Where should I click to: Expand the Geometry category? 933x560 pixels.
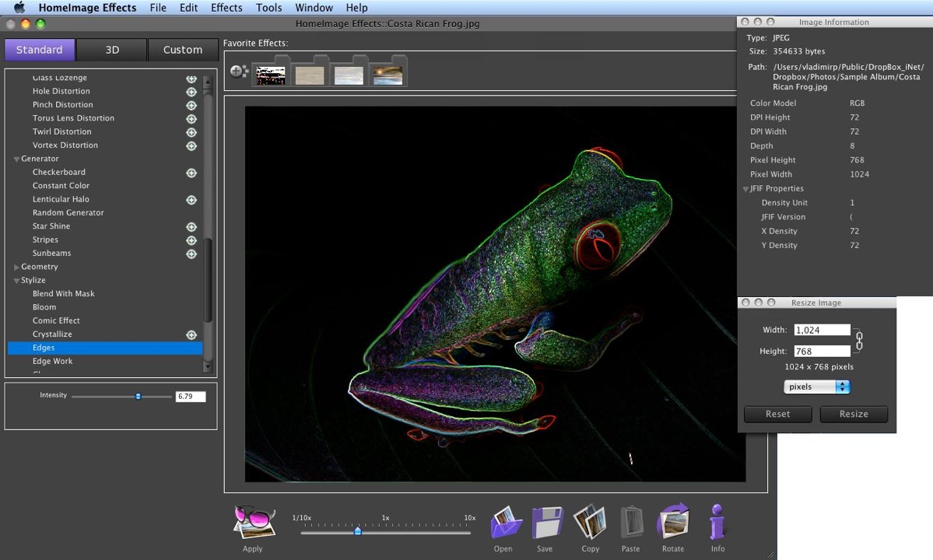click(x=16, y=268)
